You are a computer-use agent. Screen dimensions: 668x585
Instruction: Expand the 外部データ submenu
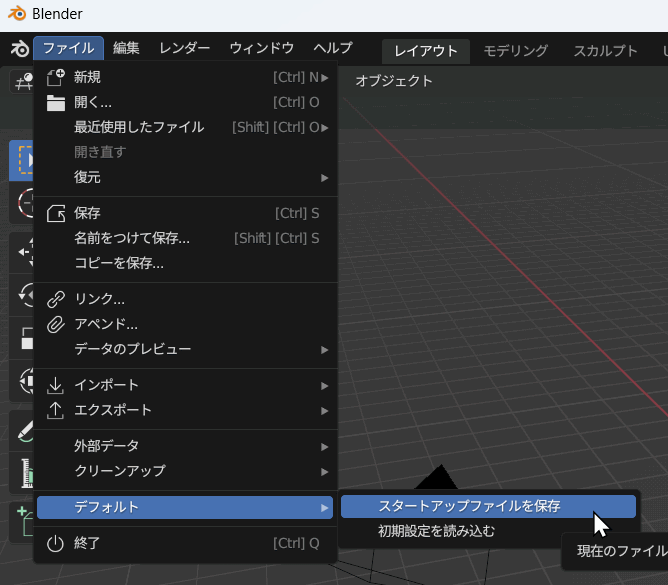pyautogui.click(x=185, y=446)
